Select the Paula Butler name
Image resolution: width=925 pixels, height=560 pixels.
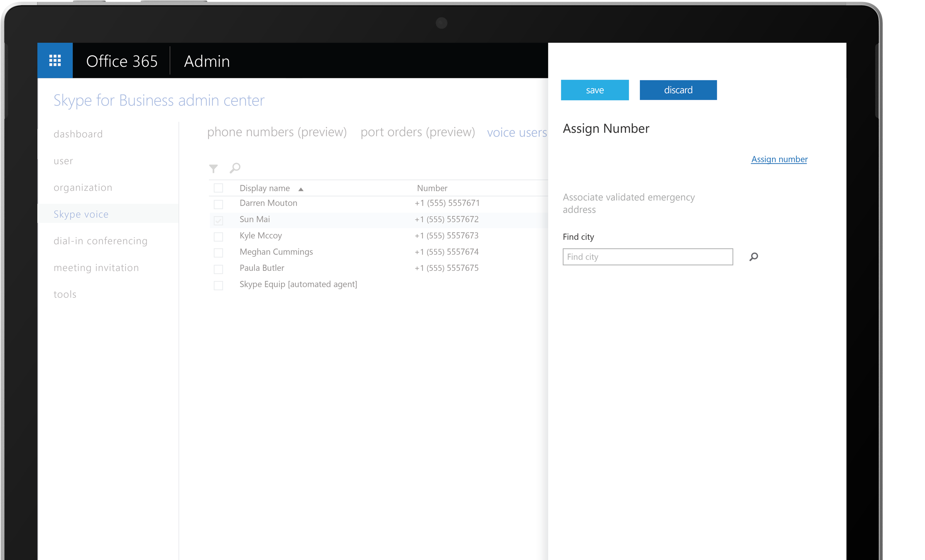262,268
